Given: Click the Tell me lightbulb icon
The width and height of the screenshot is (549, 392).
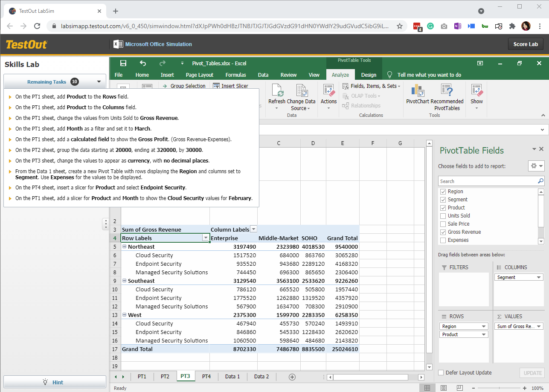Looking at the screenshot, I should [389, 75].
